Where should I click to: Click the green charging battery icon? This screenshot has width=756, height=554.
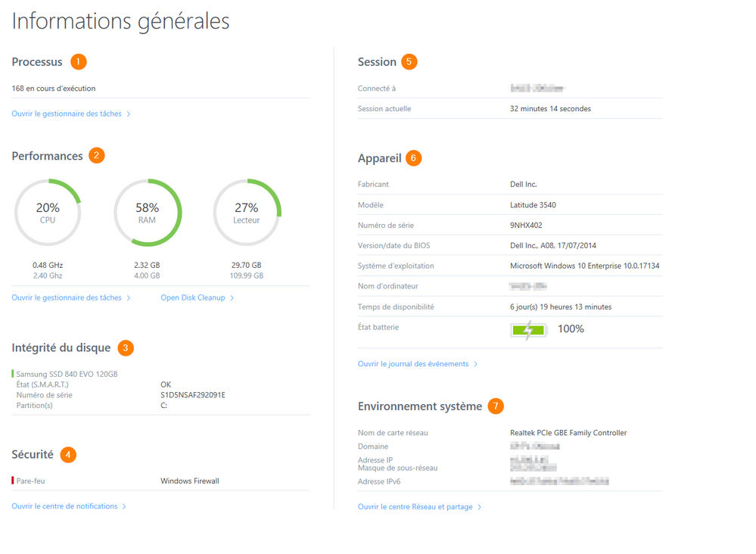[528, 330]
